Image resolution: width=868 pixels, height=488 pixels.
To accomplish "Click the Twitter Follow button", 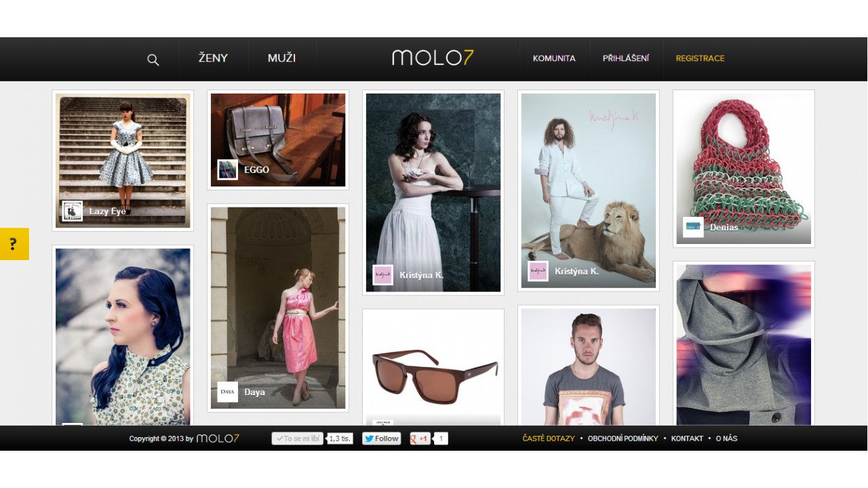I will coord(381,439).
